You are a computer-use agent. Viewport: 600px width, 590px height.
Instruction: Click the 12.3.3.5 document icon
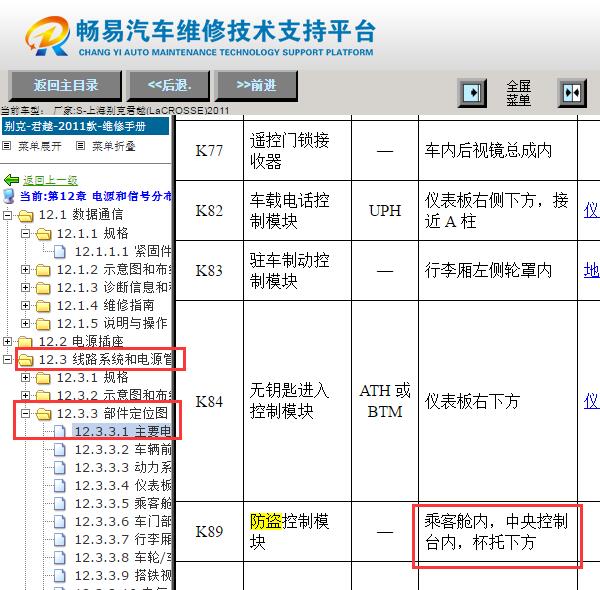[x=59, y=504]
